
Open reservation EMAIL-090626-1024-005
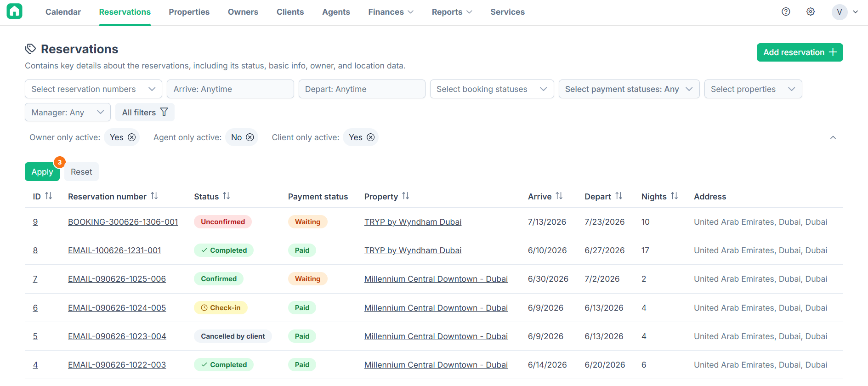coord(117,308)
